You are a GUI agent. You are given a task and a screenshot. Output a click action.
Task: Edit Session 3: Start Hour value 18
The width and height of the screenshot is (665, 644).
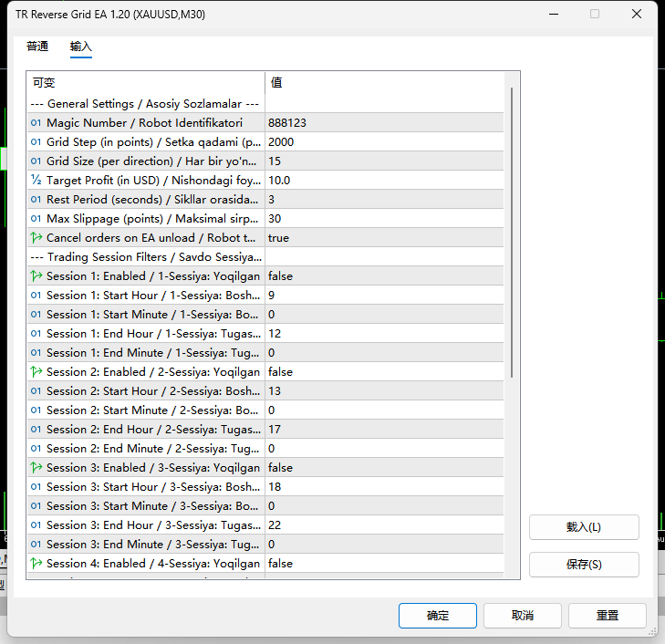(384, 487)
